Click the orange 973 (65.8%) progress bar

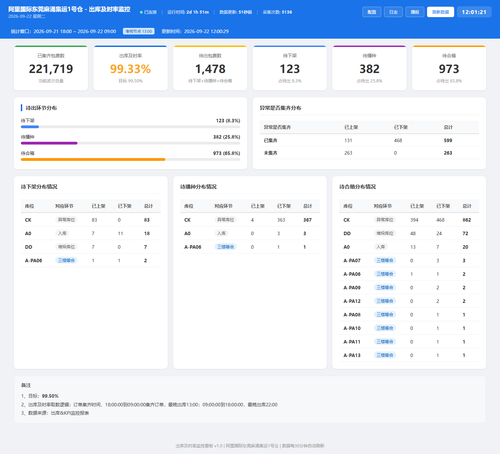[x=93, y=159]
